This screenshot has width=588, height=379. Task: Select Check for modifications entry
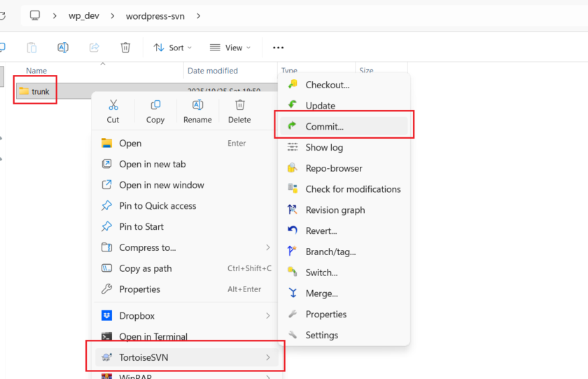(344, 189)
